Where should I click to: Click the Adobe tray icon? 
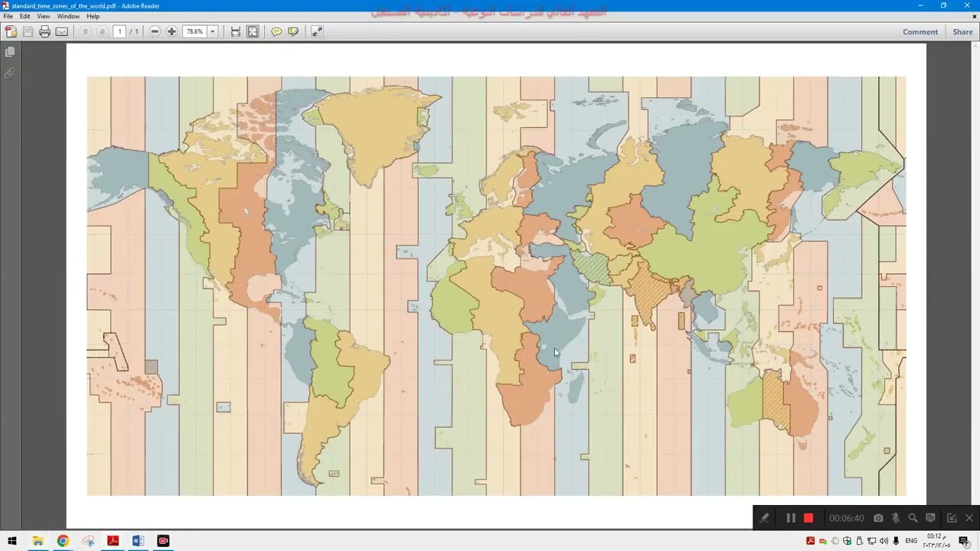(810, 541)
